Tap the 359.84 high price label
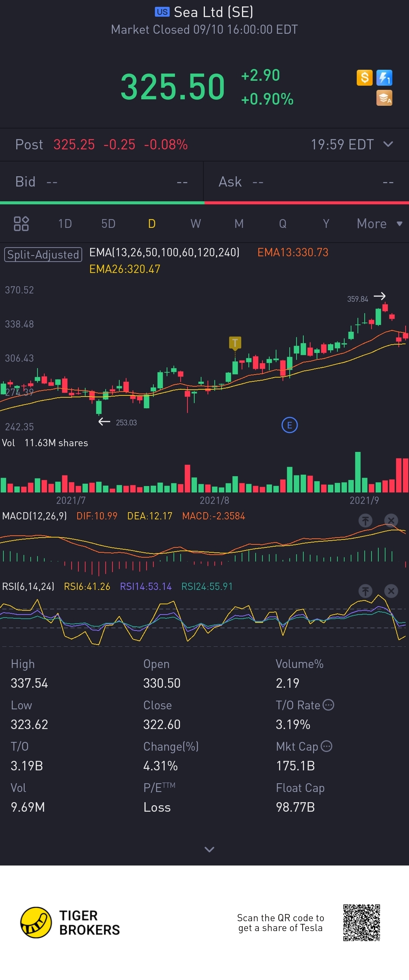The width and height of the screenshot is (409, 980). [357, 299]
